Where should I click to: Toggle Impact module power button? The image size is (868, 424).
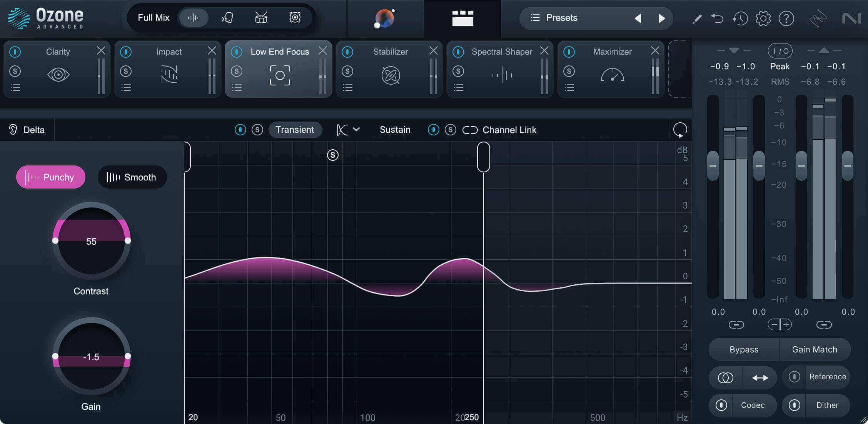click(x=126, y=52)
